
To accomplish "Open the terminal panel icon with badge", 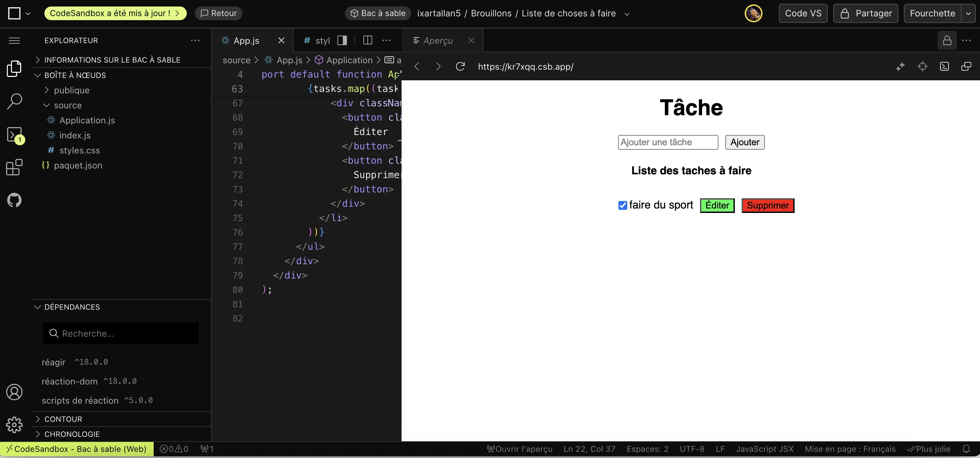I will 14,135.
